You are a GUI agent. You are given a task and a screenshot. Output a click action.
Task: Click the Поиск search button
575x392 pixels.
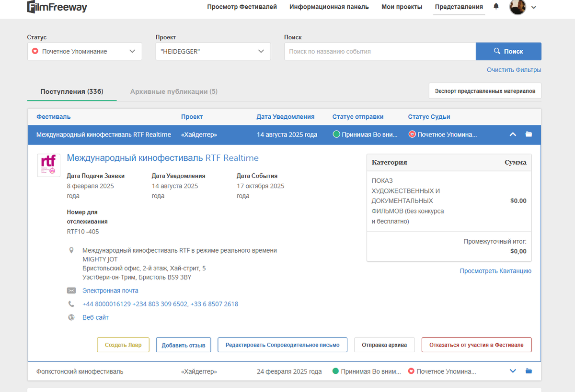click(x=508, y=52)
